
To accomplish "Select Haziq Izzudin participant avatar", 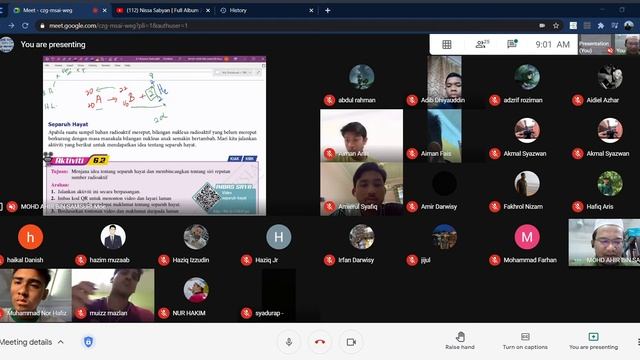I will (x=196, y=237).
